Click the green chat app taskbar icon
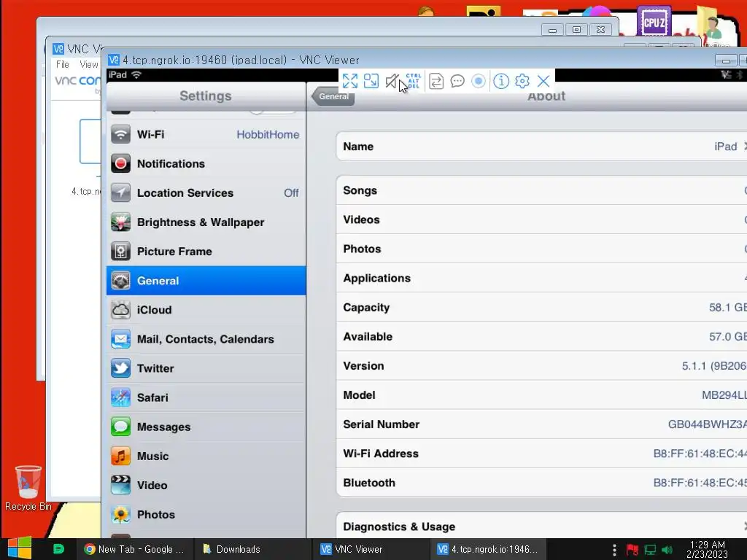747x560 pixels. pos(58,549)
